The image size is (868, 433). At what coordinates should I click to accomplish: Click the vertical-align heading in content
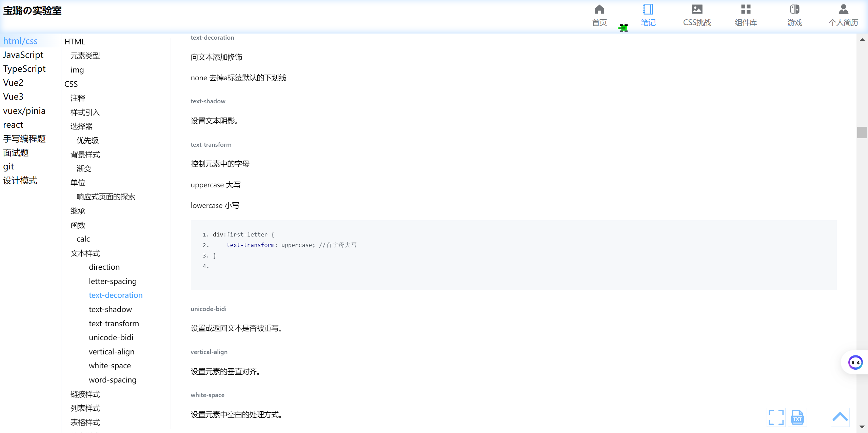coord(209,352)
